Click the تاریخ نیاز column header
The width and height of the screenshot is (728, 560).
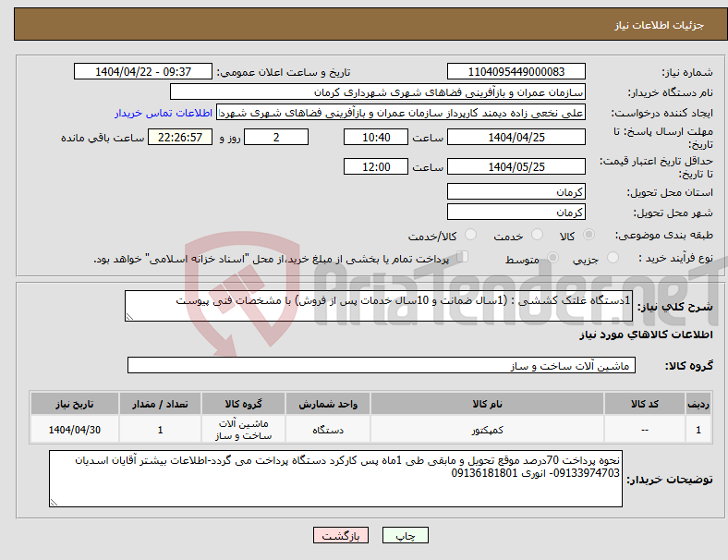pos(75,404)
